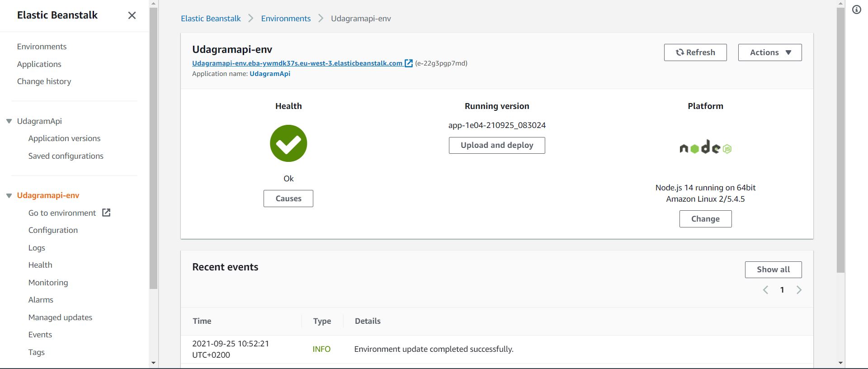Viewport: 868px width, 369px height.
Task: Refresh the environment status
Action: tap(695, 52)
